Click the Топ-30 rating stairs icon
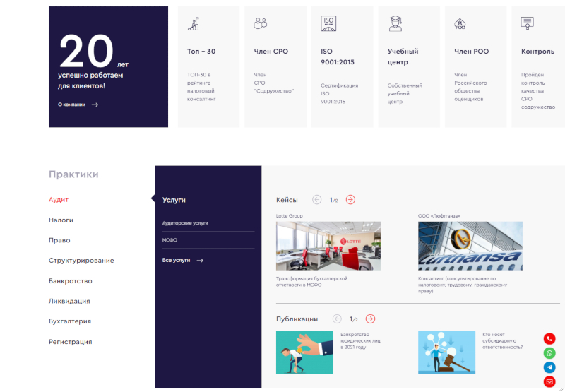The height and width of the screenshot is (392, 565). click(194, 23)
